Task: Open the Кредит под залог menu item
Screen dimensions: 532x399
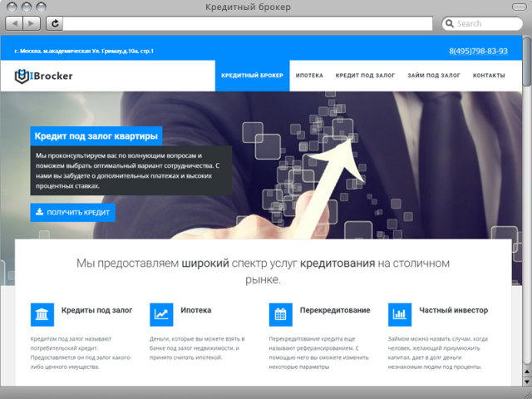Action: (x=366, y=76)
